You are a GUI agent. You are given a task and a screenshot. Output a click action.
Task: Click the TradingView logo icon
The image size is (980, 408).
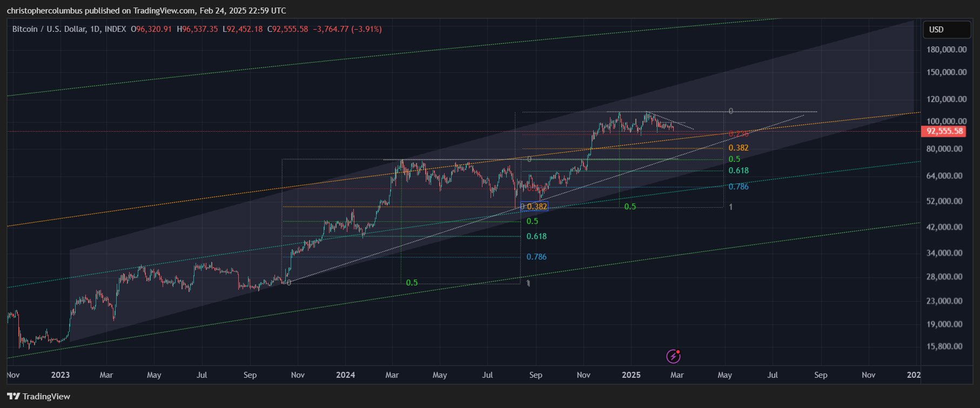pos(14,397)
